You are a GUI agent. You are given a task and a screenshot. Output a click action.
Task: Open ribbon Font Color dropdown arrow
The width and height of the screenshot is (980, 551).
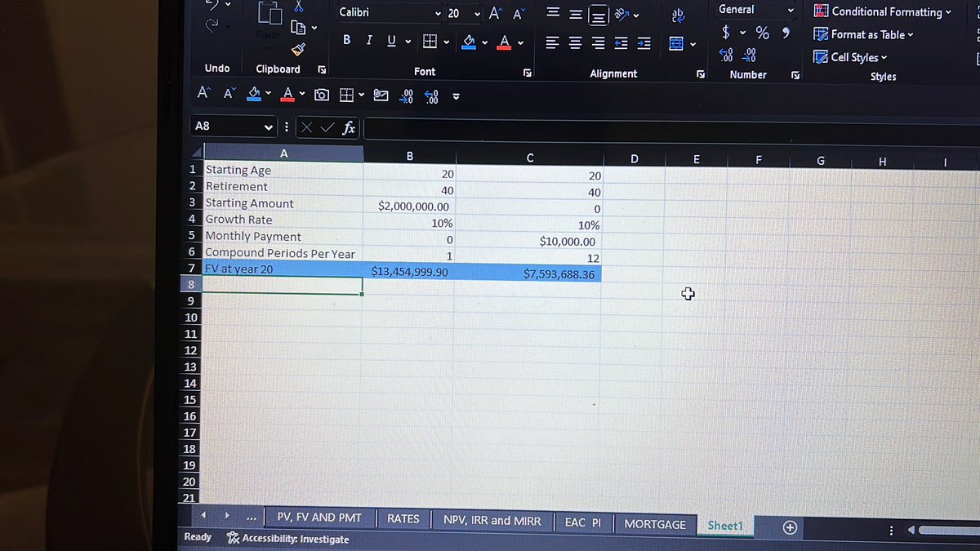click(x=520, y=42)
